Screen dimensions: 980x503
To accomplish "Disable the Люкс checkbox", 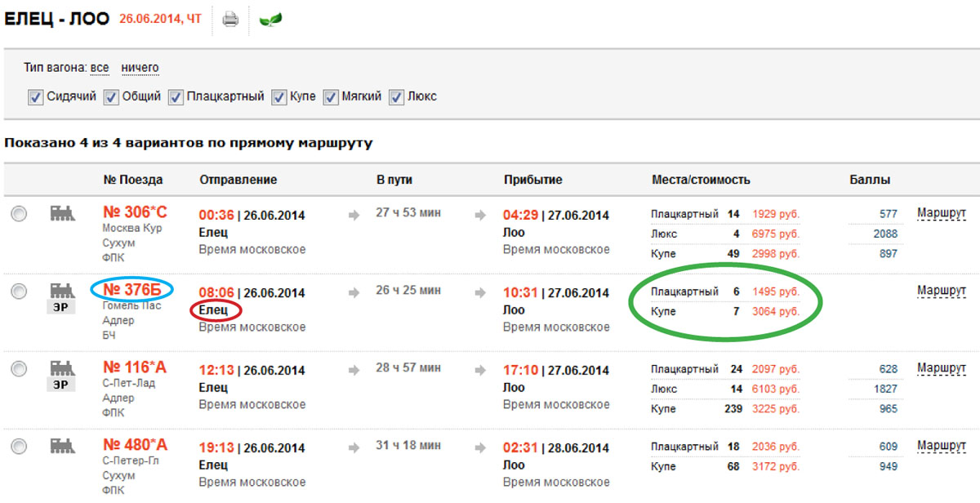I will pos(396,97).
